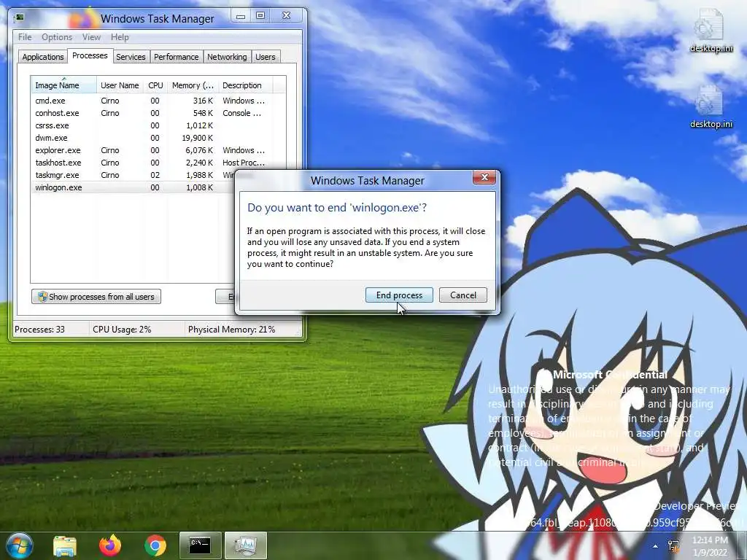
Task: Switch to the Command Prompt taskbar button
Action: click(x=200, y=545)
